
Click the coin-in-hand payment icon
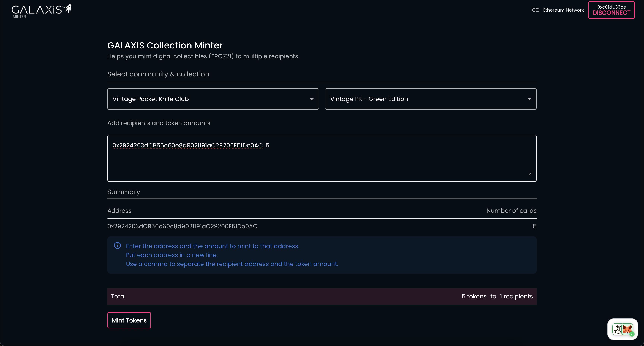click(618, 329)
